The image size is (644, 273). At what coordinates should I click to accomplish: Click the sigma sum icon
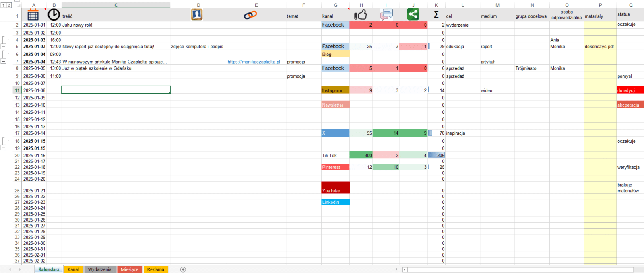pyautogui.click(x=436, y=15)
